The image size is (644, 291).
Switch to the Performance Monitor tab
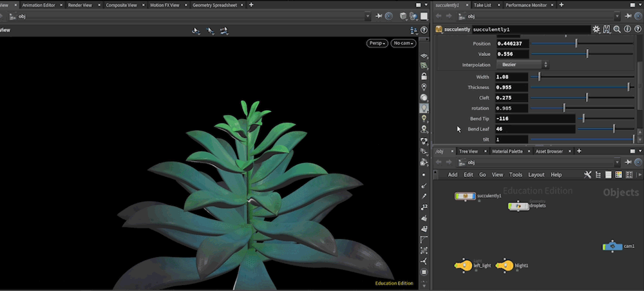pos(526,5)
